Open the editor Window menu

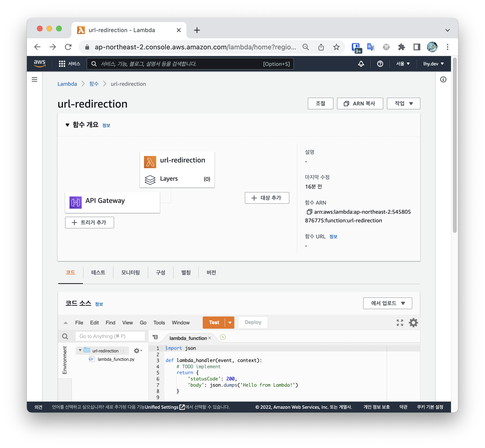(181, 323)
